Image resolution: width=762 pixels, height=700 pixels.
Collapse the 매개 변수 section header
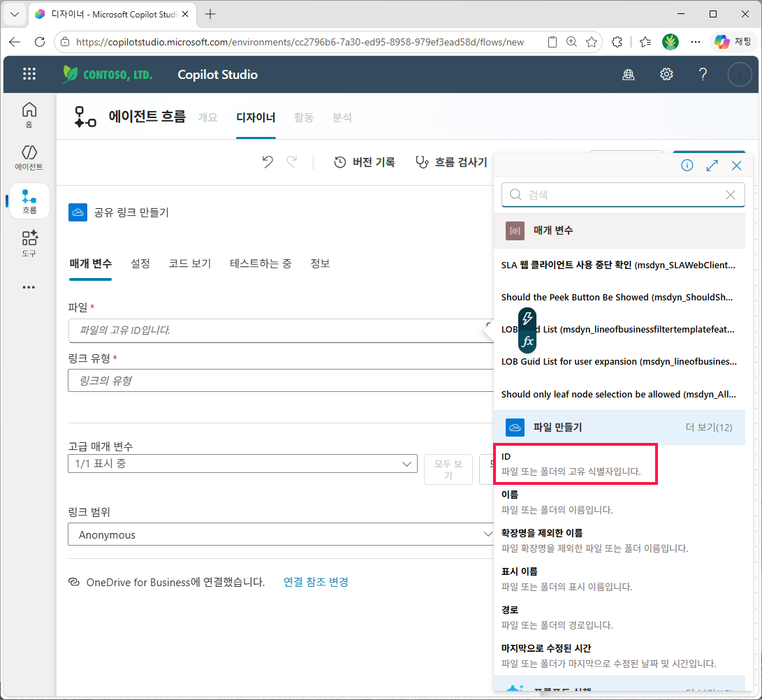click(x=619, y=231)
